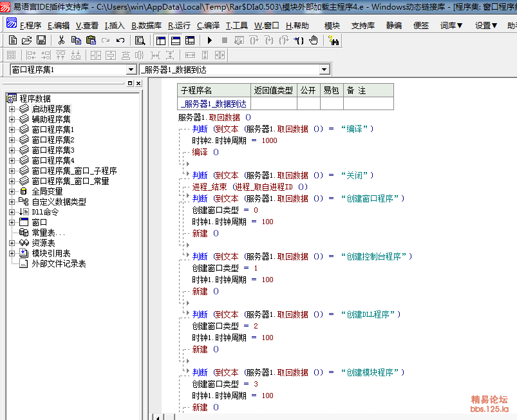Click the Run play button
517x420 pixels.
pos(210,40)
